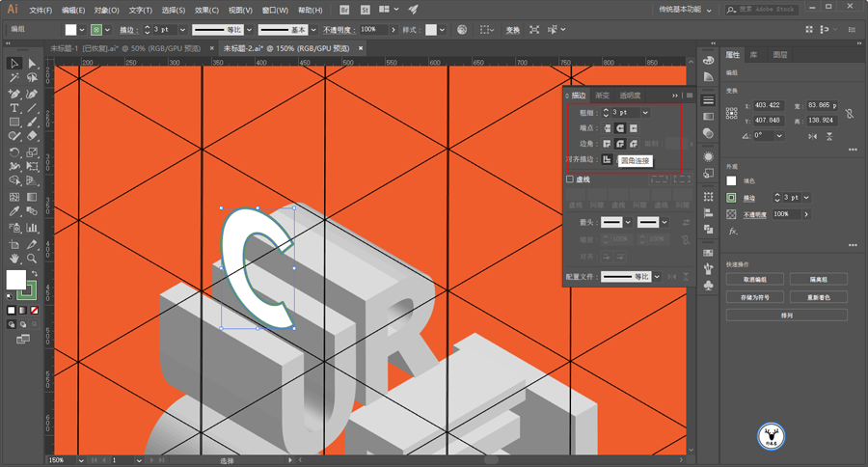
Task: Choose miter join corner option
Action: point(608,144)
